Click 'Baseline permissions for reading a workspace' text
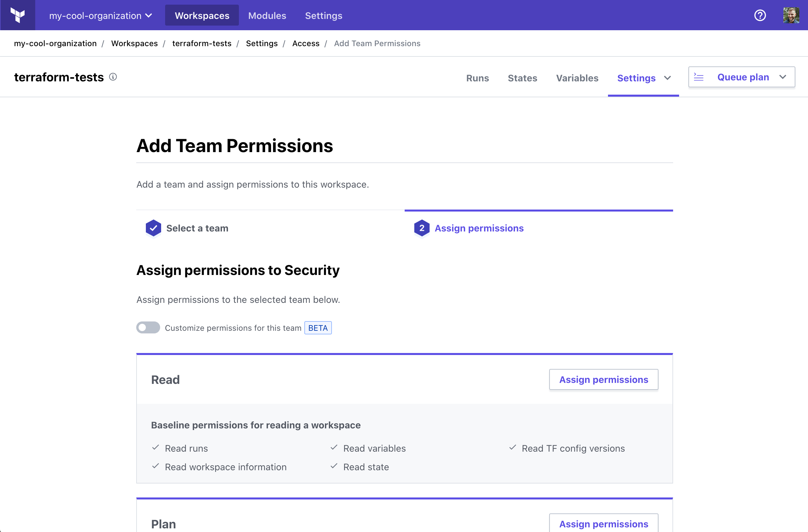 tap(255, 425)
